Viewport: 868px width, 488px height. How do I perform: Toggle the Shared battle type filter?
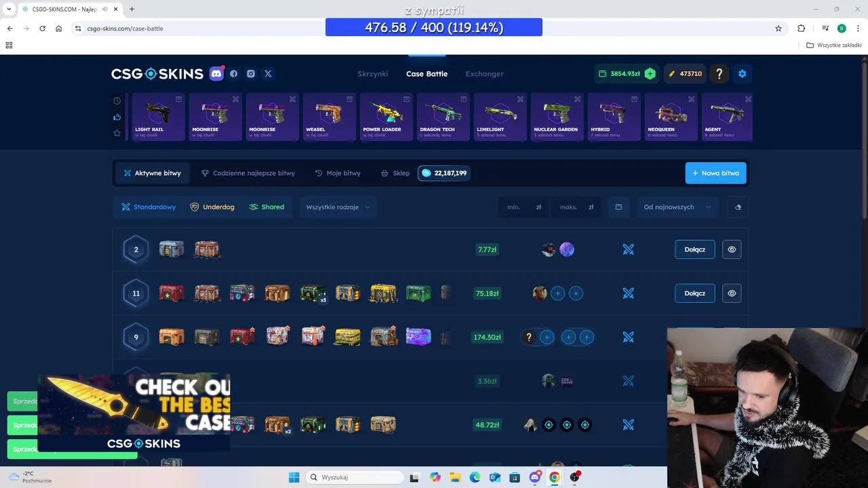(267, 207)
